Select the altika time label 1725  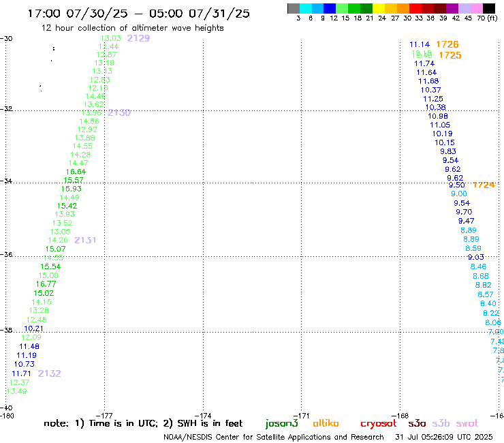450,55
